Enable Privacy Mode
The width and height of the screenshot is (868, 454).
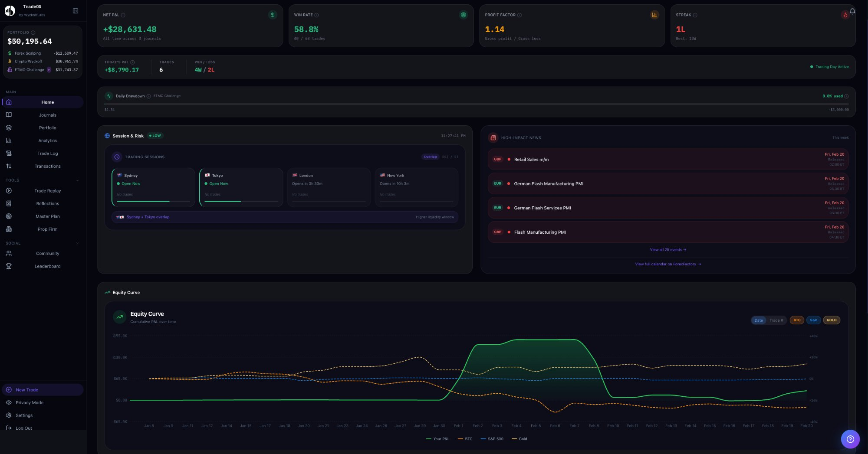[x=29, y=402]
